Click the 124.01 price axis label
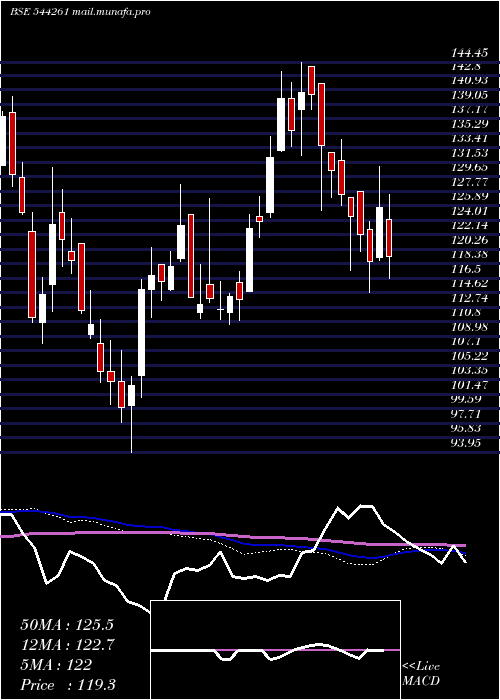Screen dimensions: 500x700 tap(469, 211)
